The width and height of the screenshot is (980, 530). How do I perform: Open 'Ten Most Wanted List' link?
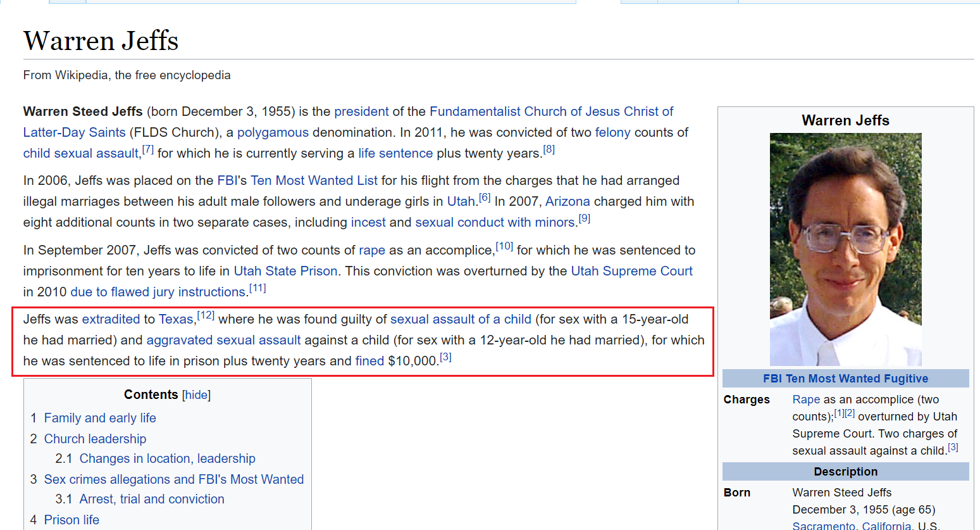(x=314, y=180)
